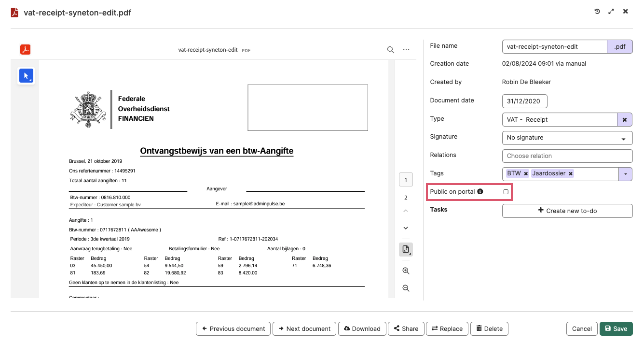Expand the dialog to fullscreen
The height and width of the screenshot is (343, 644).
611,12
